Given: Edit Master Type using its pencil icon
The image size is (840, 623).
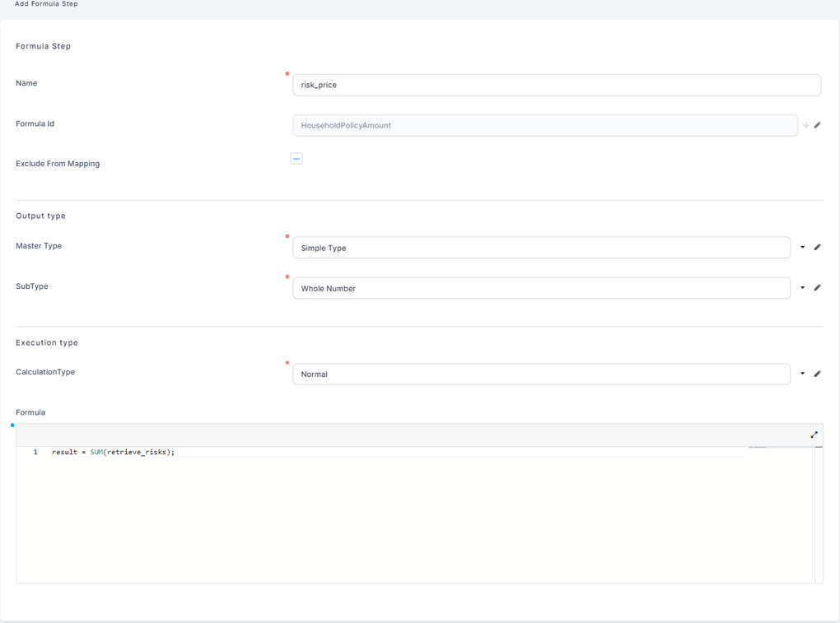Looking at the screenshot, I should pyautogui.click(x=817, y=247).
